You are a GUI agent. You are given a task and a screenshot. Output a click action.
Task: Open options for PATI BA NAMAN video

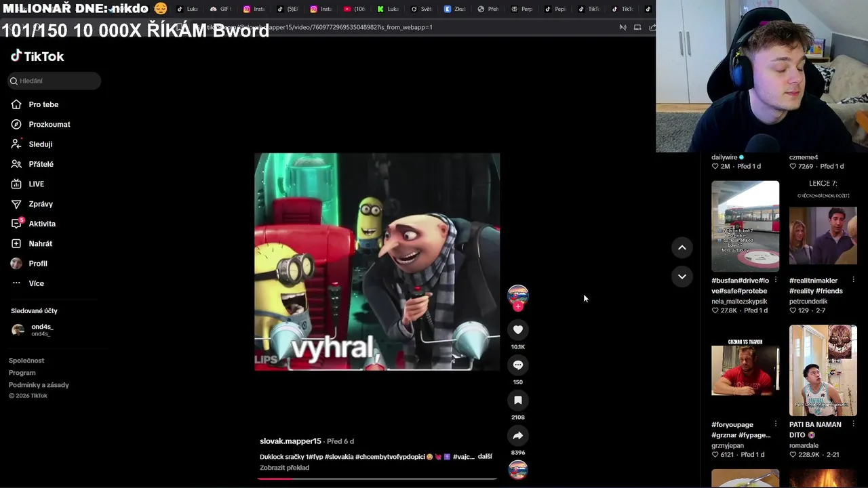[x=853, y=424]
